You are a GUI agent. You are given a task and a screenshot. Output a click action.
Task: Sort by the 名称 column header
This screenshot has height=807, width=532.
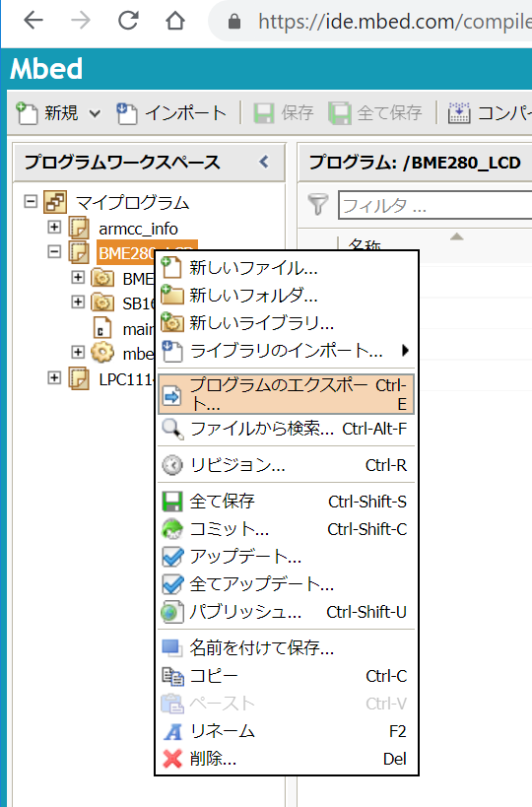(365, 245)
